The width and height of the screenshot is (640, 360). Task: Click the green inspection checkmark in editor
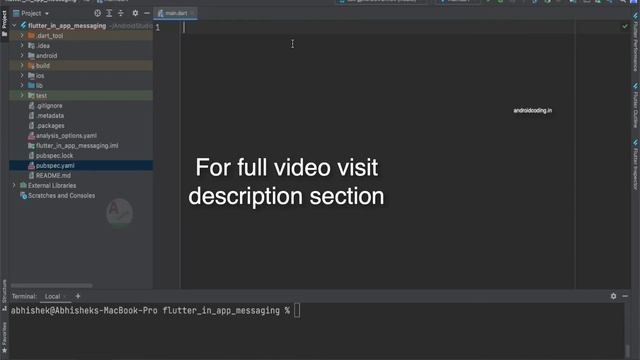(x=625, y=27)
